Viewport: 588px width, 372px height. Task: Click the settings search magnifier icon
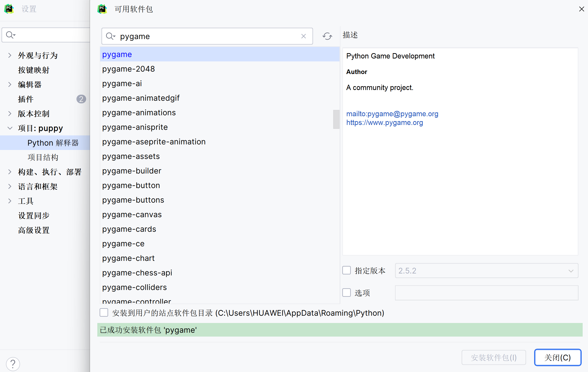pyautogui.click(x=10, y=35)
